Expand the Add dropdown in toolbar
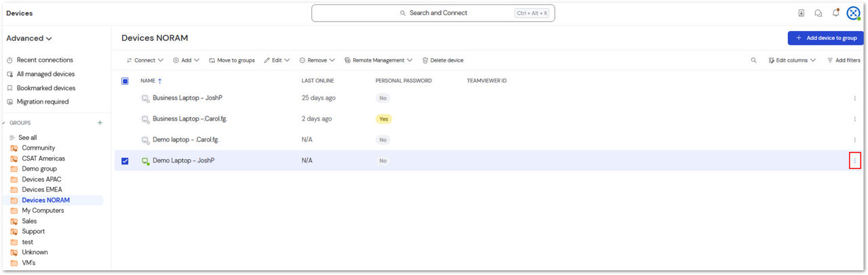The image size is (868, 275). (186, 60)
